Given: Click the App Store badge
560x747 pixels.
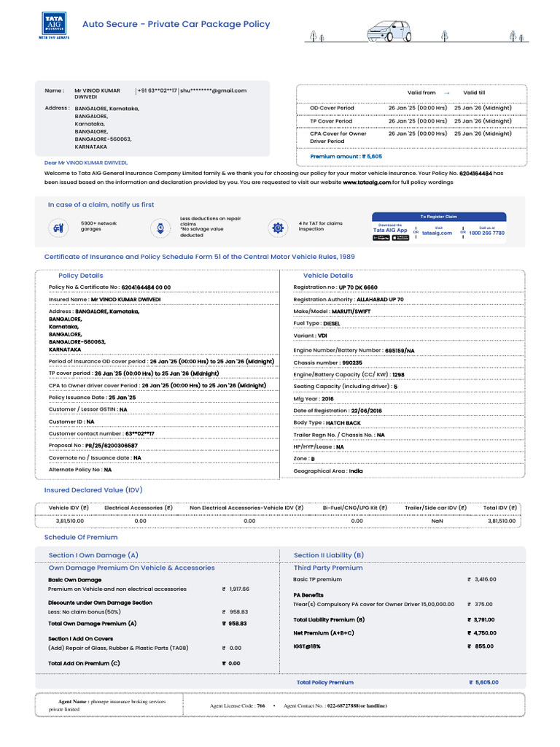Looking at the screenshot, I should click(400, 238).
